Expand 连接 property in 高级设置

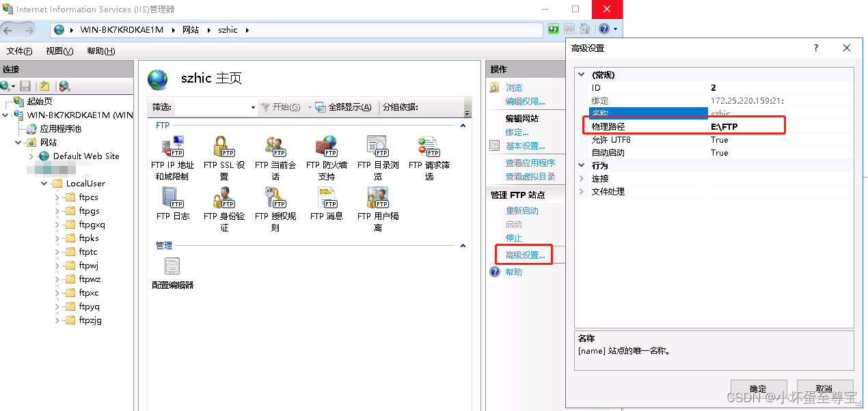tap(582, 178)
